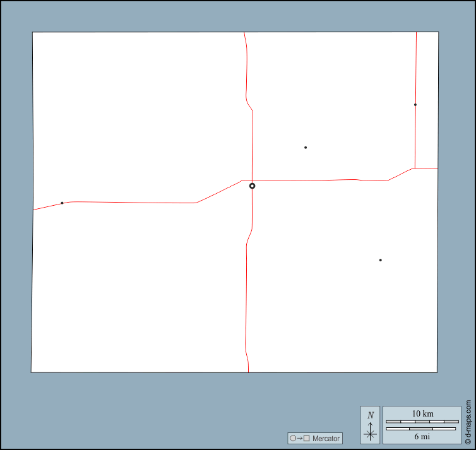
Task: Select the isolated dot in the southeast area
Action: coord(380,260)
